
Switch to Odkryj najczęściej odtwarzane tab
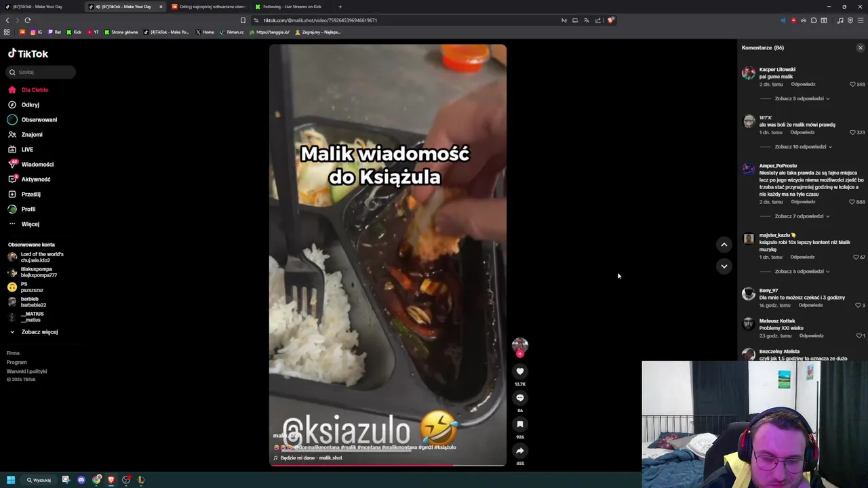tap(209, 7)
